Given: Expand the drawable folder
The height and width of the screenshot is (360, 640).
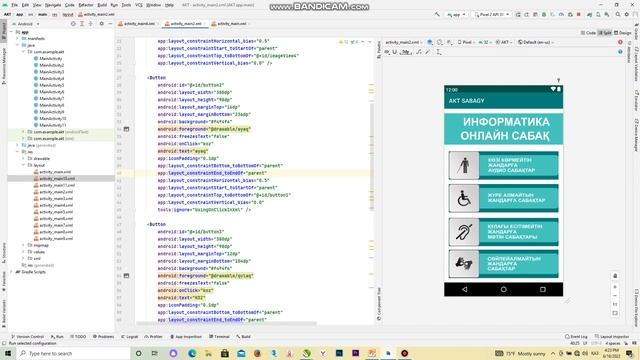Looking at the screenshot, I should pos(23,158).
